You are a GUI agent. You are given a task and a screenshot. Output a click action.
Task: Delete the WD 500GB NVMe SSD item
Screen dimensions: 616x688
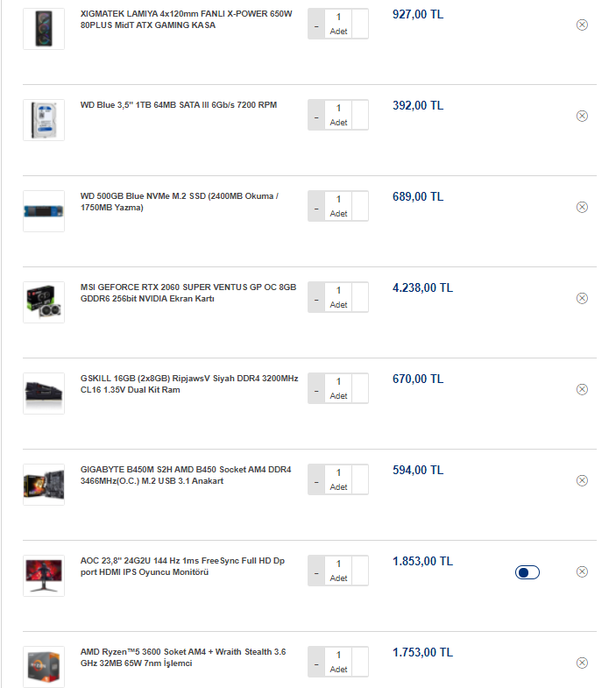[582, 207]
